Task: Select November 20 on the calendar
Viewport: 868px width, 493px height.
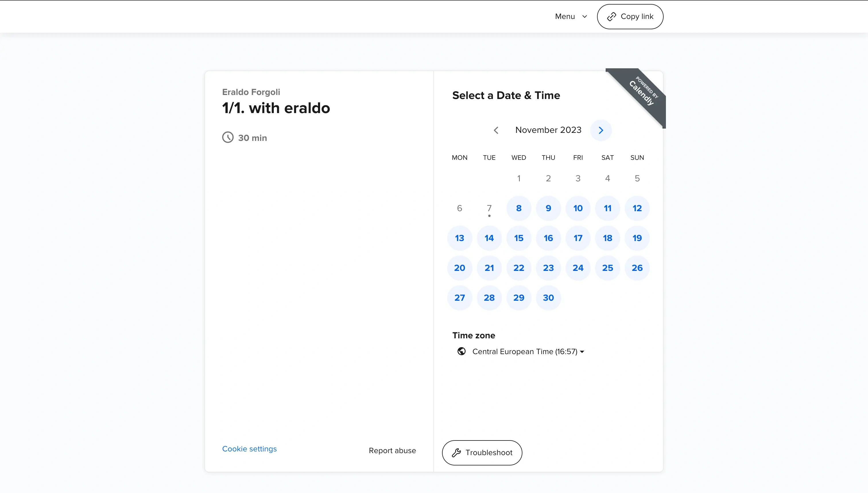Action: tap(459, 268)
